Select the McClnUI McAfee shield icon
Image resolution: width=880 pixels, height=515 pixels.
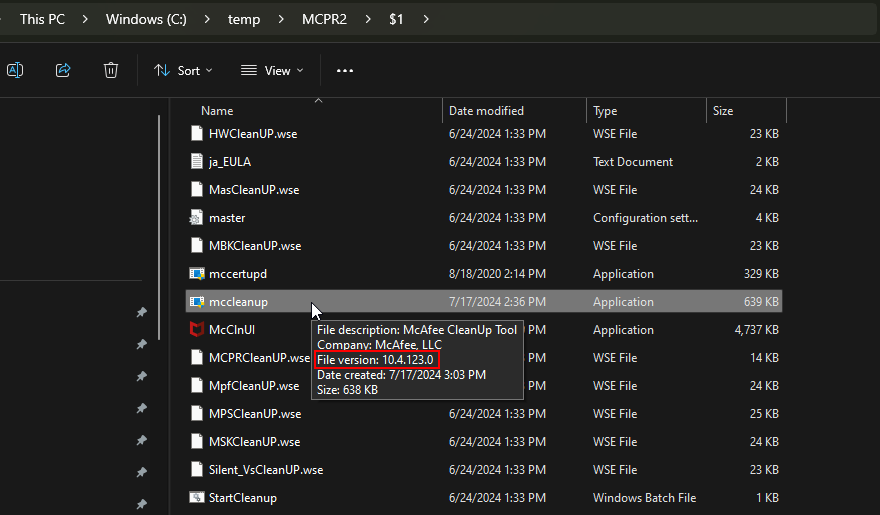[197, 329]
